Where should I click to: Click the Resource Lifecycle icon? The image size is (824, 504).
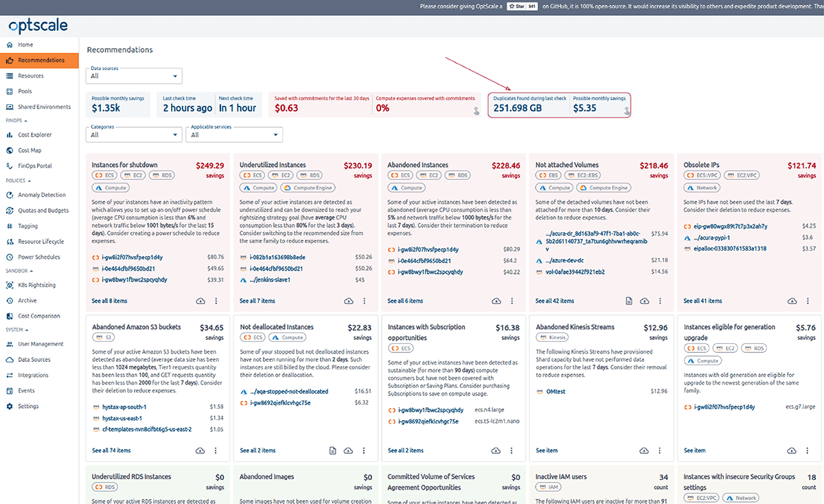click(x=10, y=242)
